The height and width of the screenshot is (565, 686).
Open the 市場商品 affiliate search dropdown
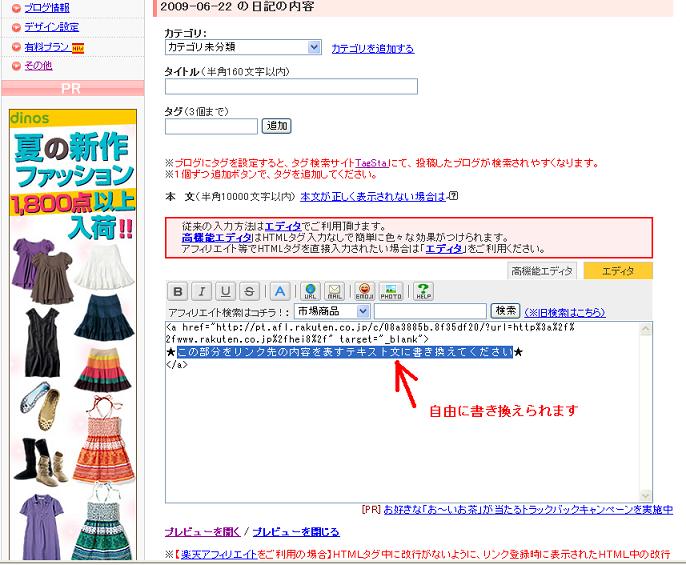[332, 312]
